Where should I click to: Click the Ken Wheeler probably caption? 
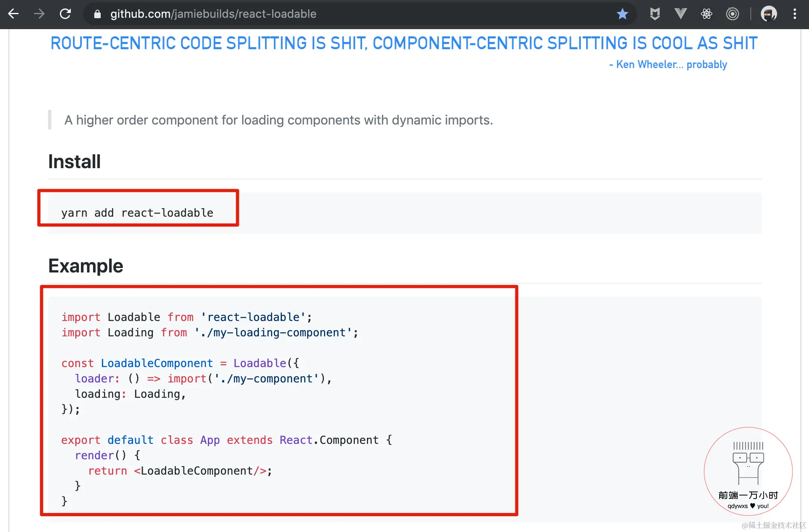click(x=668, y=65)
